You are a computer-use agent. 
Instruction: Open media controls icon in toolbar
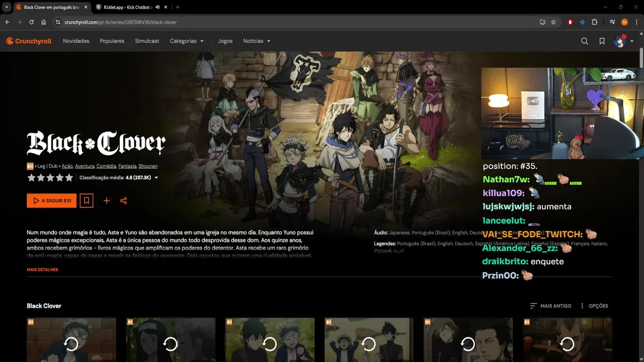pos(612,22)
